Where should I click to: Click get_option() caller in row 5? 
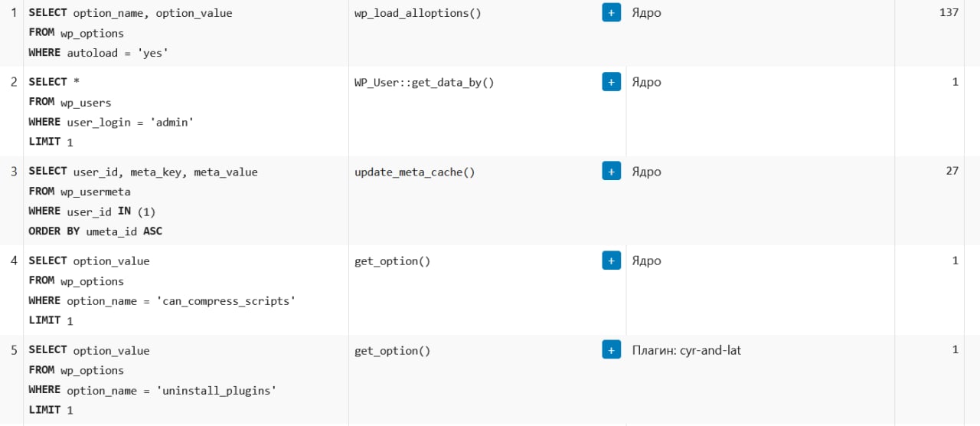[392, 351]
